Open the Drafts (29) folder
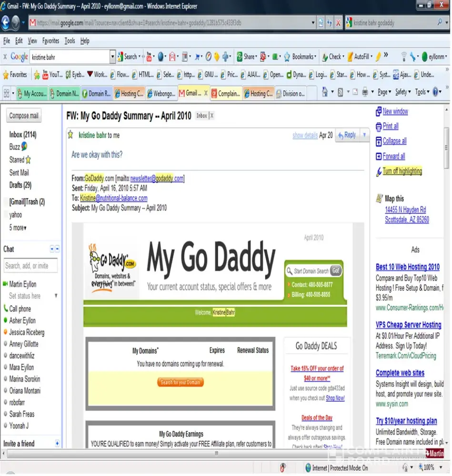Image resolution: width=452 pixels, height=476 pixels. click(x=20, y=185)
